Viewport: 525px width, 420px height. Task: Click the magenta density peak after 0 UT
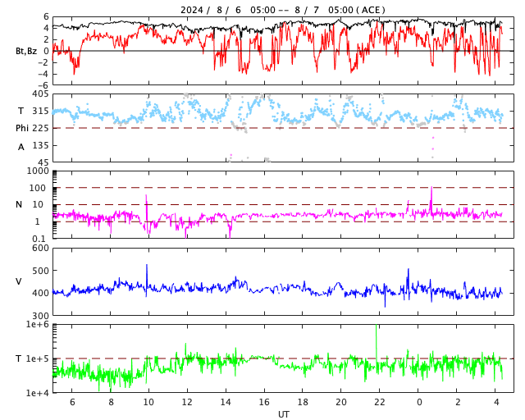click(431, 199)
